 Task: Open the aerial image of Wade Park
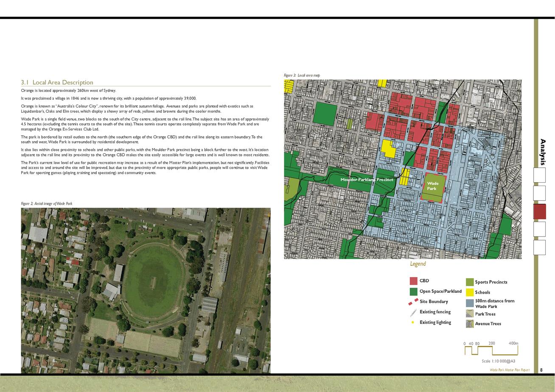tap(146, 290)
